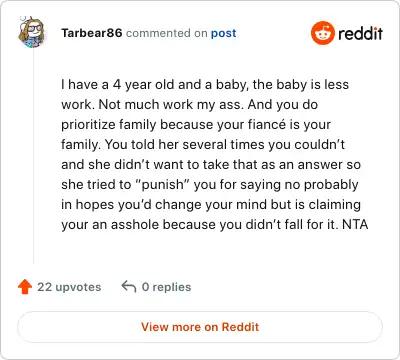Open Tarbear86's profile via username
The width and height of the screenshot is (400, 360).
point(92,33)
